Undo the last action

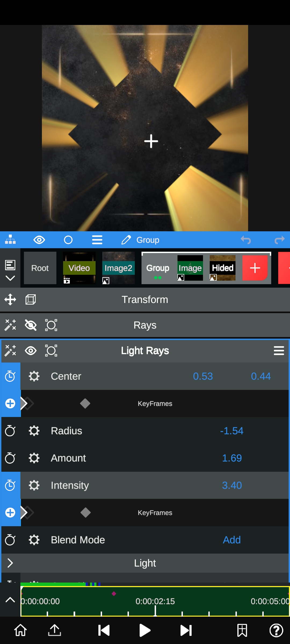coord(246,240)
